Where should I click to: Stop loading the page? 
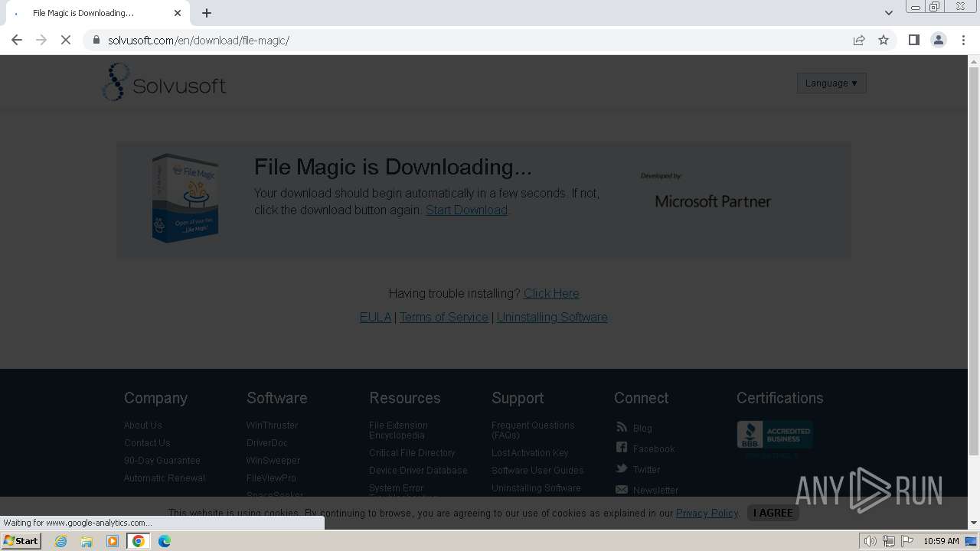point(66,40)
